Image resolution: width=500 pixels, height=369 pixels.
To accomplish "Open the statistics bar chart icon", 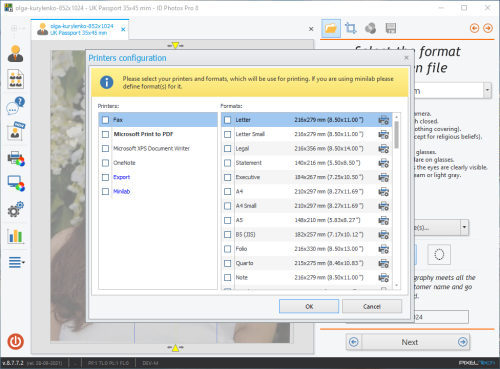I will tap(15, 236).
